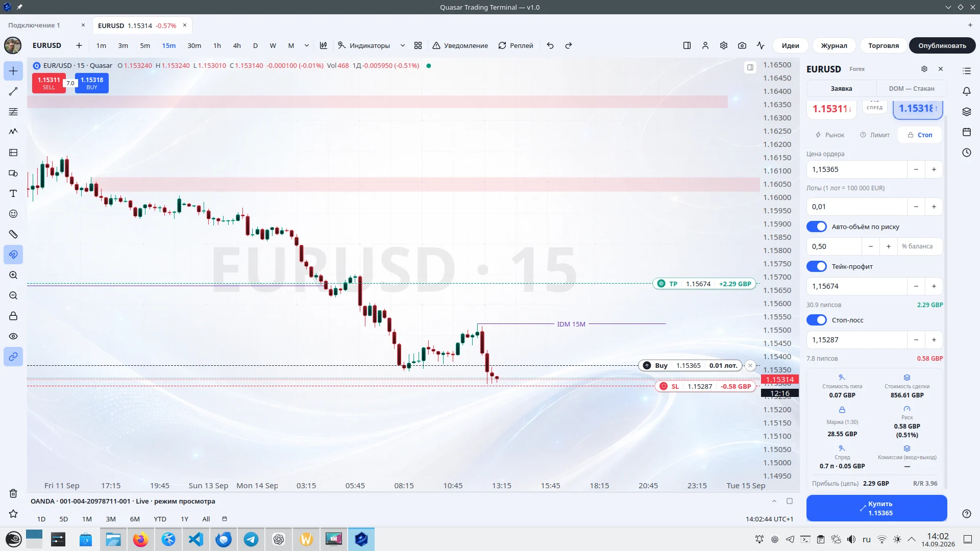Toggle the Стоп-лосс switch

pyautogui.click(x=817, y=320)
